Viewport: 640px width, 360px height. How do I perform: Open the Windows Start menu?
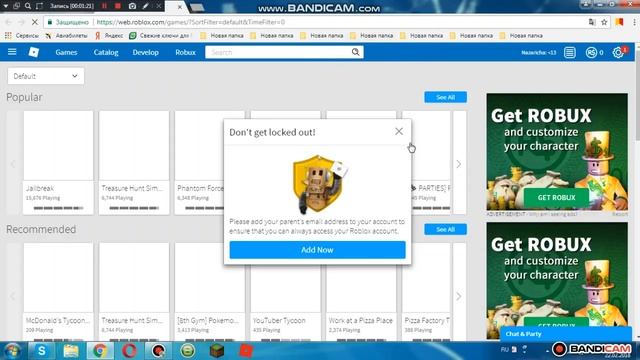[x=12, y=351]
